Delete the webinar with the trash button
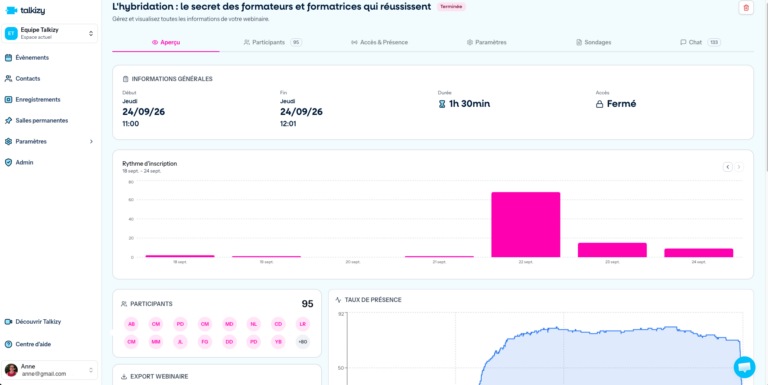 pos(746,8)
